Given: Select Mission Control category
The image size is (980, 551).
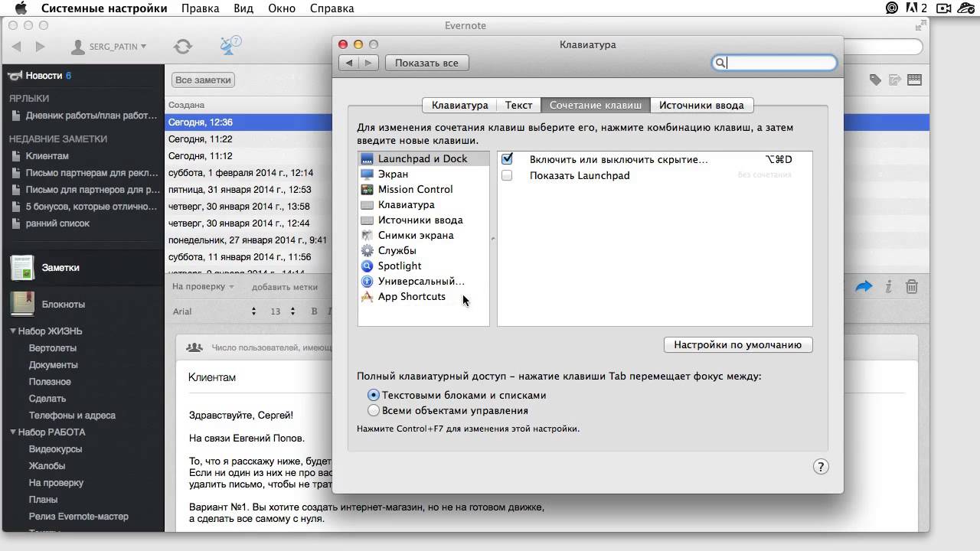Looking at the screenshot, I should (423, 189).
